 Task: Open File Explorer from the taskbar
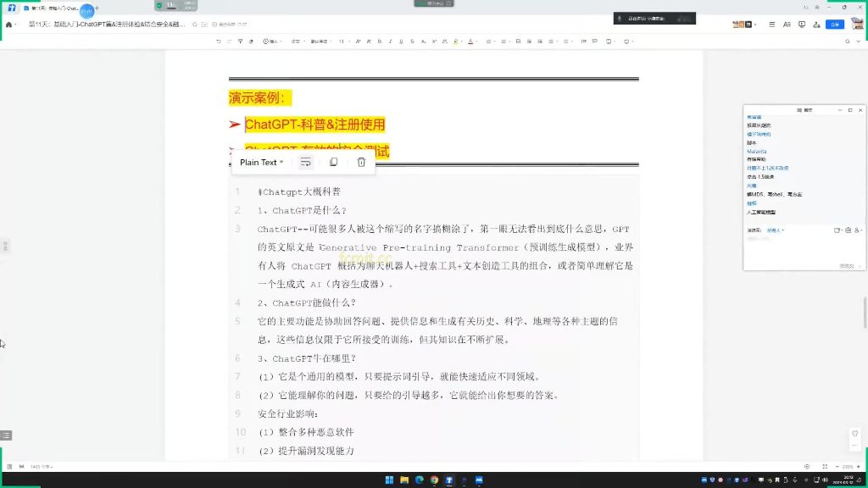click(x=404, y=480)
